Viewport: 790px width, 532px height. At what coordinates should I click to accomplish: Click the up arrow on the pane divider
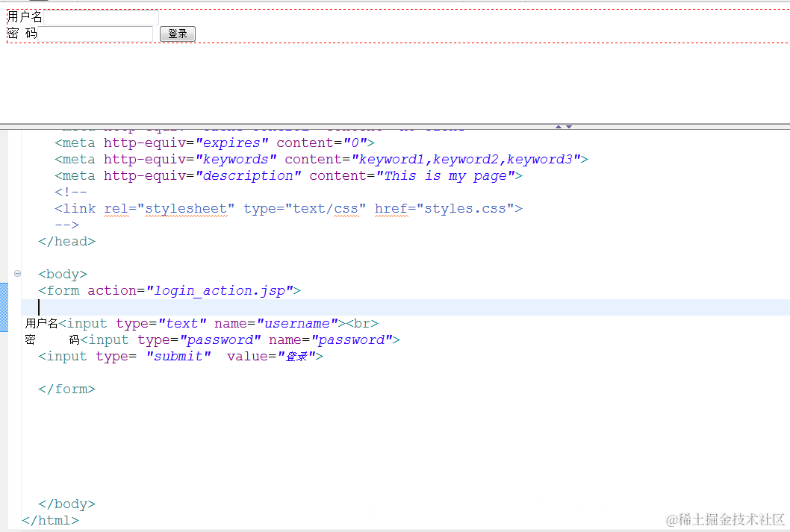[x=559, y=127]
